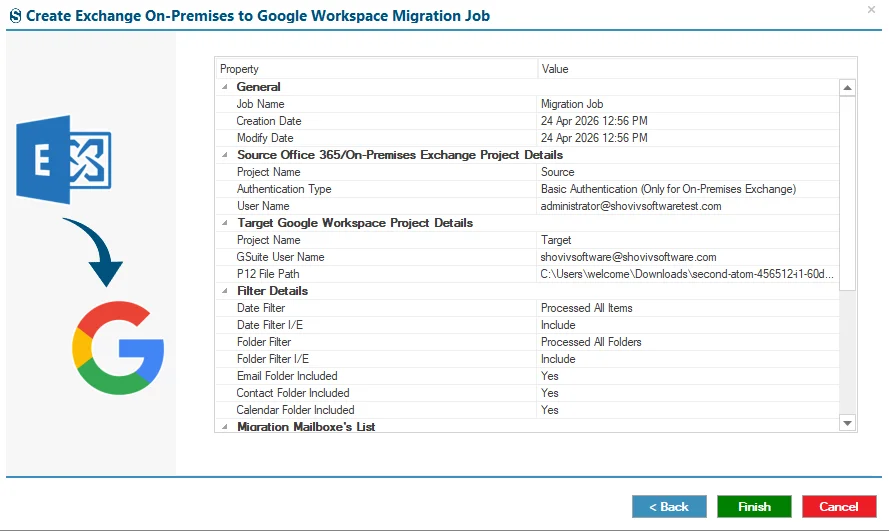Viewport: 889px width, 531px height.
Task: Select the Contact Folder Included row
Action: (527, 393)
